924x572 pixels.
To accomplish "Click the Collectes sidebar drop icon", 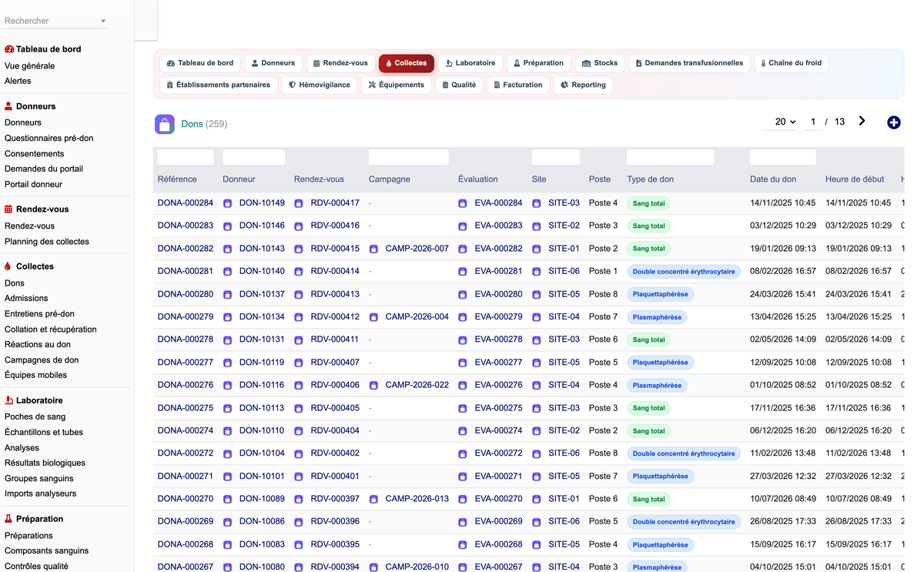I will click(8, 266).
